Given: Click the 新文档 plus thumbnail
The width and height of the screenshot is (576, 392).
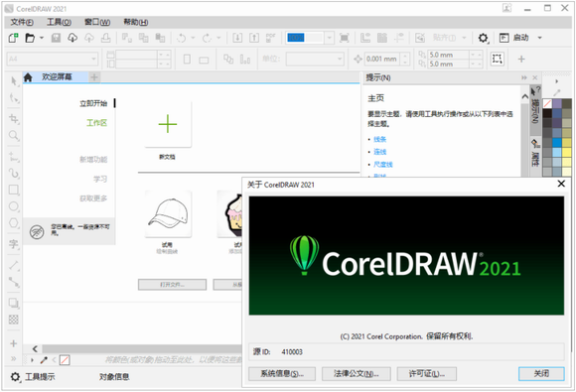Looking at the screenshot, I should click(x=168, y=124).
